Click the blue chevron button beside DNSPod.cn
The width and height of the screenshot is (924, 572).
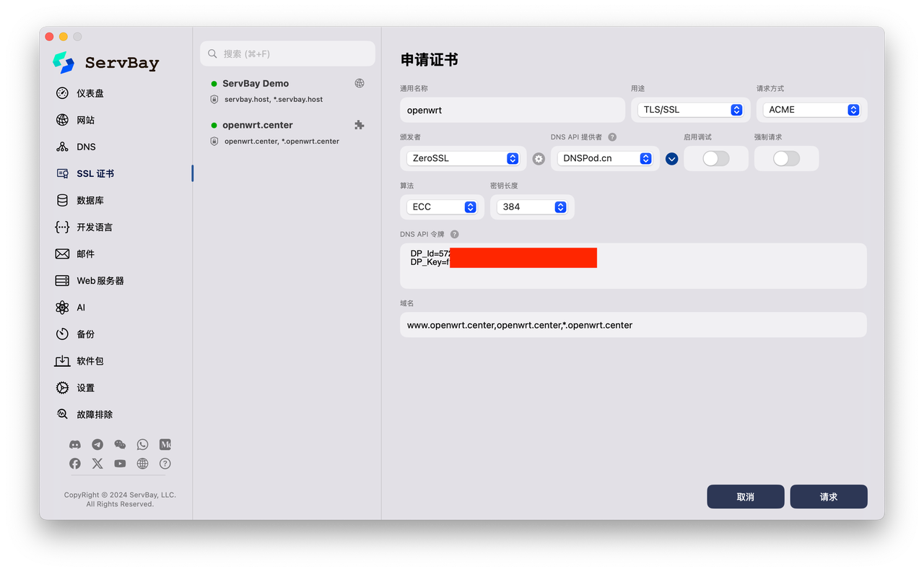coord(672,159)
